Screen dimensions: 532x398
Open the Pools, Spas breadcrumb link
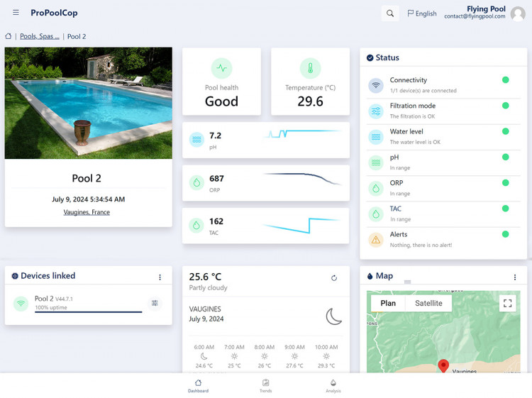pos(39,36)
